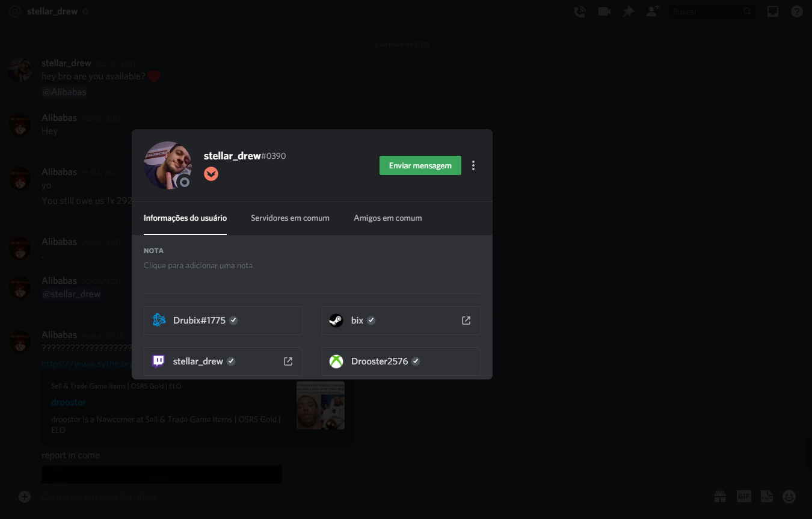Click the Twitch icon for stellar_drew

point(158,361)
